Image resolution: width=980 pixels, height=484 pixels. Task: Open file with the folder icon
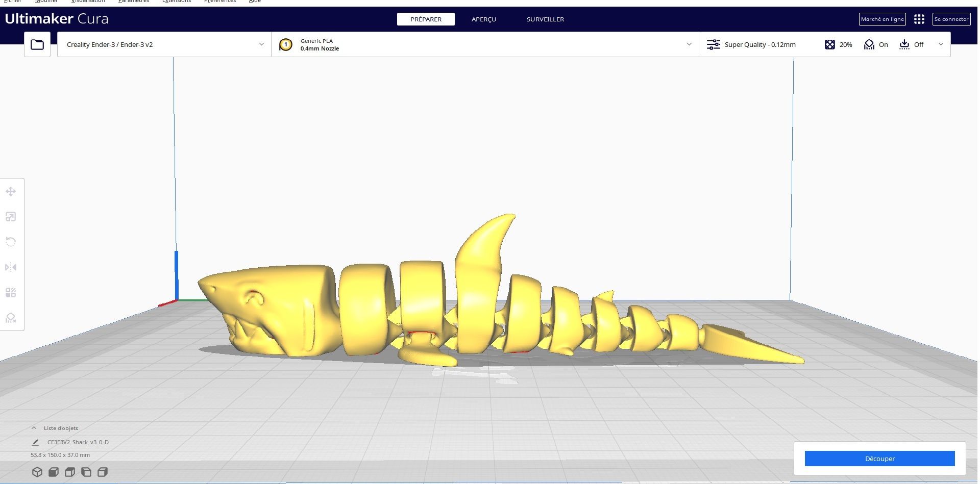[37, 44]
